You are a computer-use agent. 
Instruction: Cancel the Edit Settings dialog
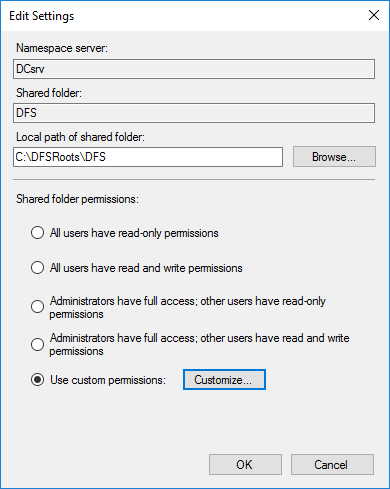(x=332, y=464)
